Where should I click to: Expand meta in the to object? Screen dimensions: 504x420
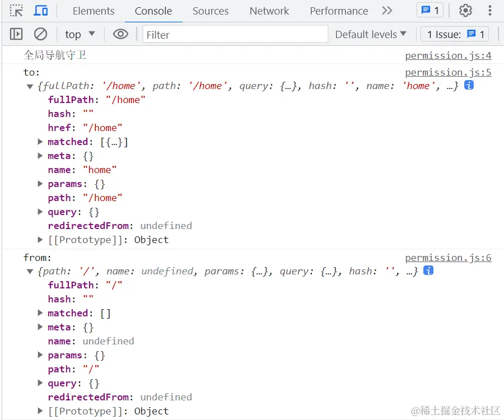point(40,156)
